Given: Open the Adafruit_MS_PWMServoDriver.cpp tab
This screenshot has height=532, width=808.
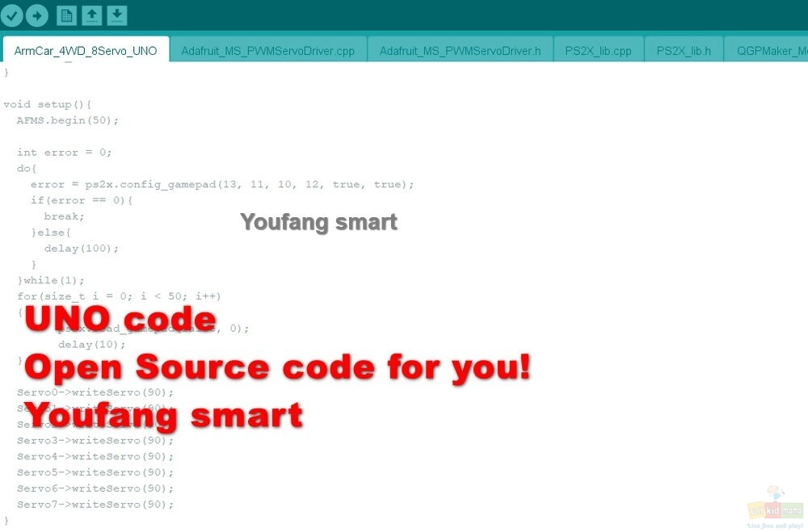Looking at the screenshot, I should coord(268,51).
